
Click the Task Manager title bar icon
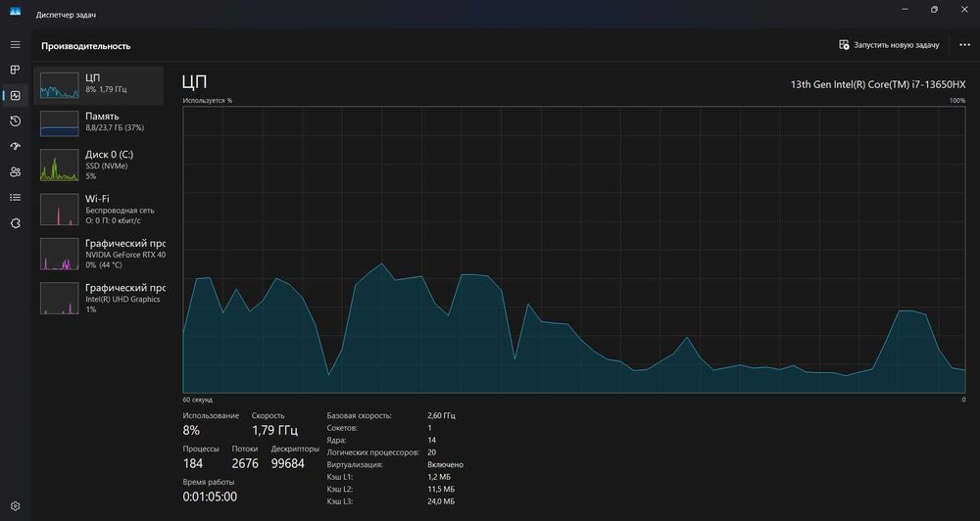(x=15, y=11)
